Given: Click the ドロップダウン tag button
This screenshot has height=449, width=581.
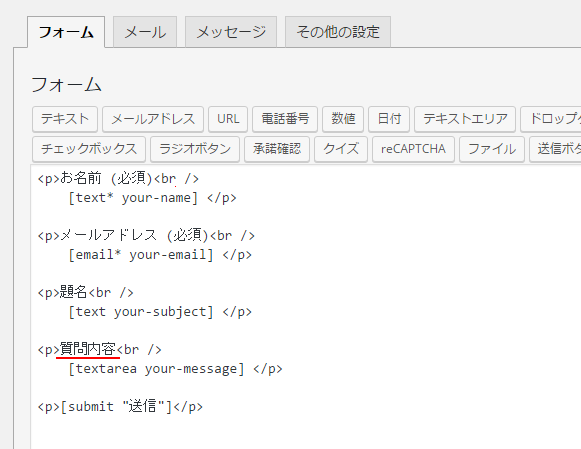Looking at the screenshot, I should pyautogui.click(x=551, y=119).
